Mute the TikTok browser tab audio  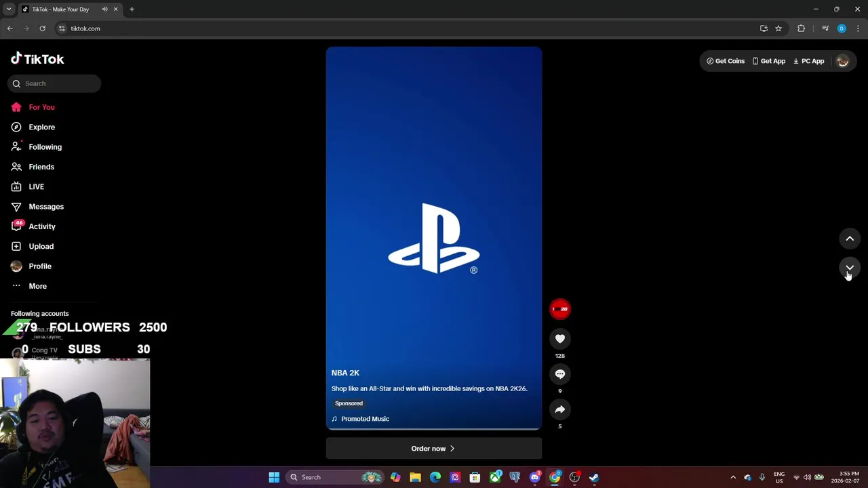[x=104, y=9]
